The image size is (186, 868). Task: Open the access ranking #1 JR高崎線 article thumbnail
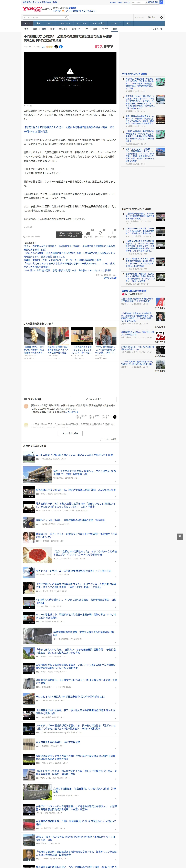coord(160,82)
